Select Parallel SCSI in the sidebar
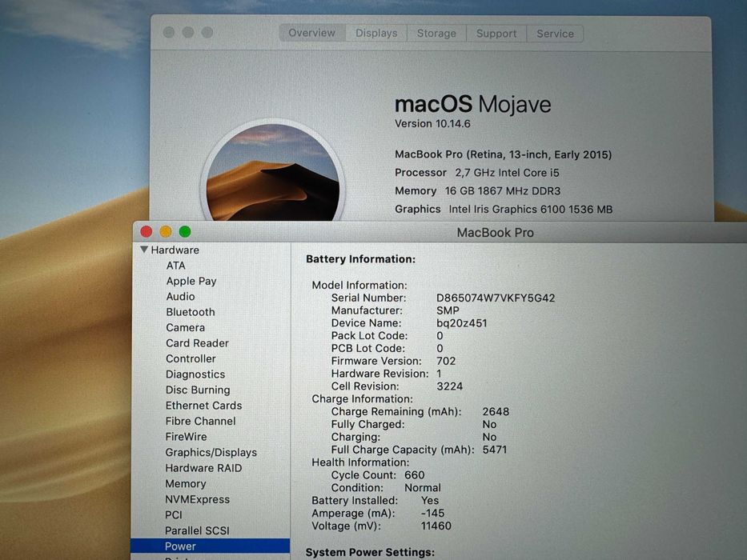The image size is (747, 560). coord(197,530)
